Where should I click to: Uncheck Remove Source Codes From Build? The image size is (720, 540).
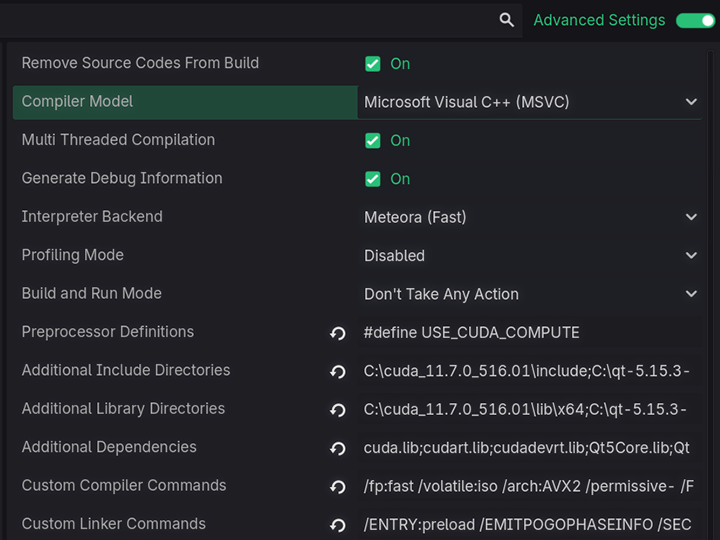tap(372, 64)
